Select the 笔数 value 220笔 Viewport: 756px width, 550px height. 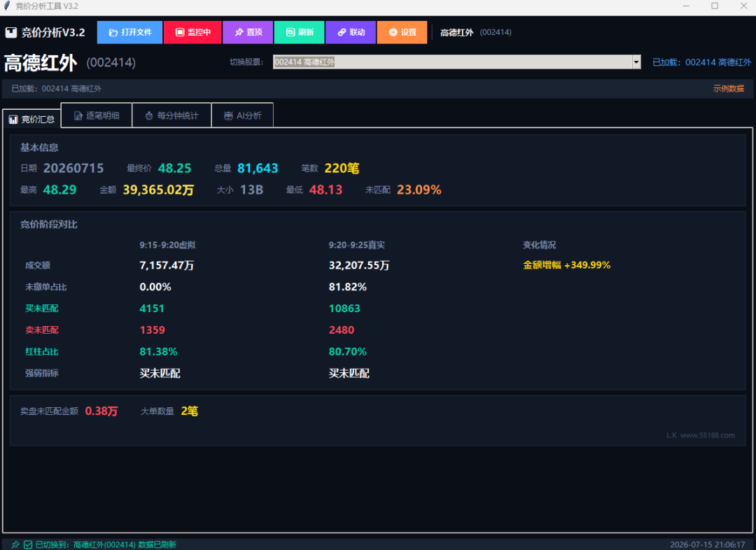[x=342, y=168]
